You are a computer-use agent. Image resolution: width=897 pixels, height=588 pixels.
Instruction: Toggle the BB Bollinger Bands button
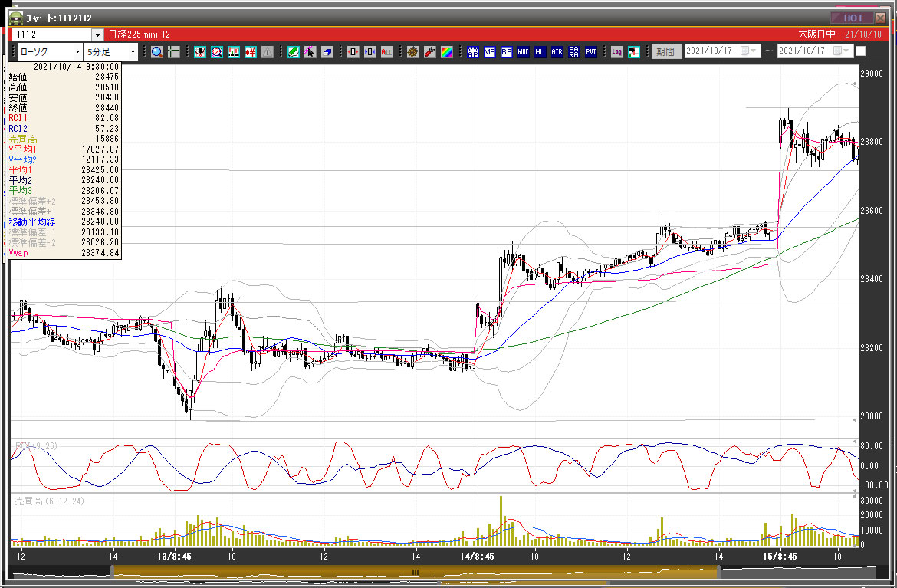(x=506, y=52)
